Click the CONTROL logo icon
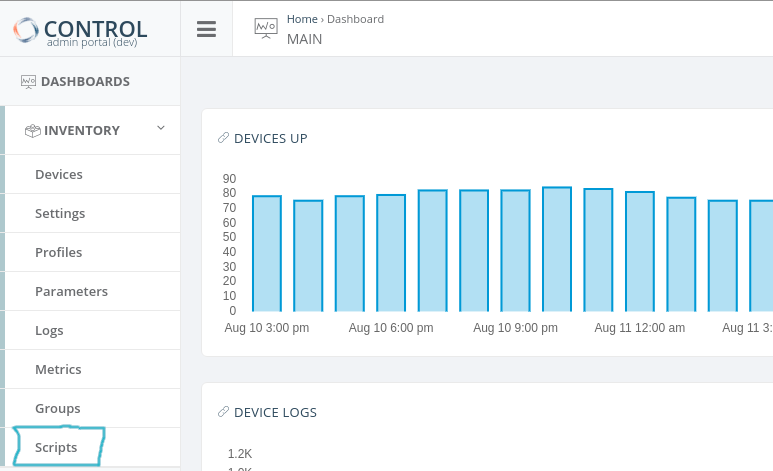The height and width of the screenshot is (471, 773). pos(27,30)
